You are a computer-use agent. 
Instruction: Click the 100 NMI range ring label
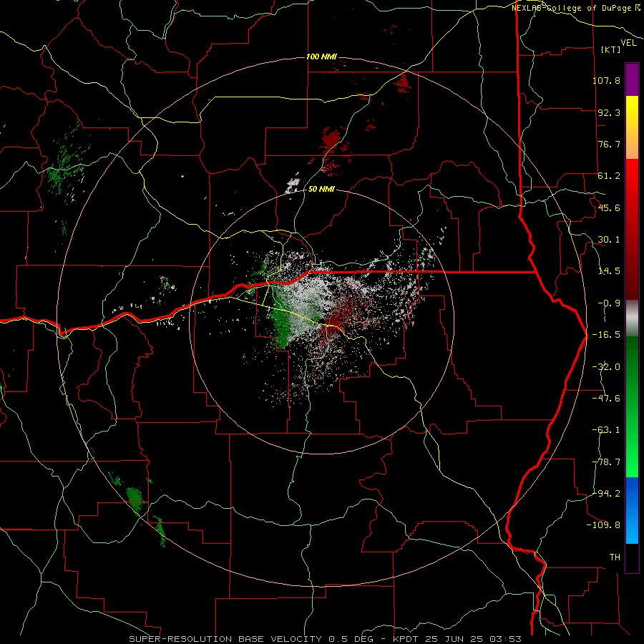(x=321, y=57)
